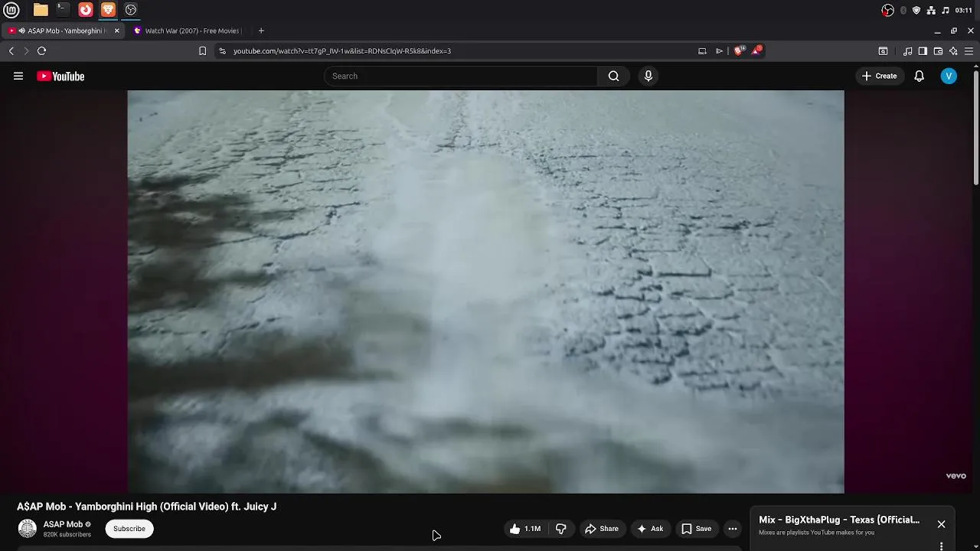
Task: Click the OBS recording tray icon
Action: point(887,10)
